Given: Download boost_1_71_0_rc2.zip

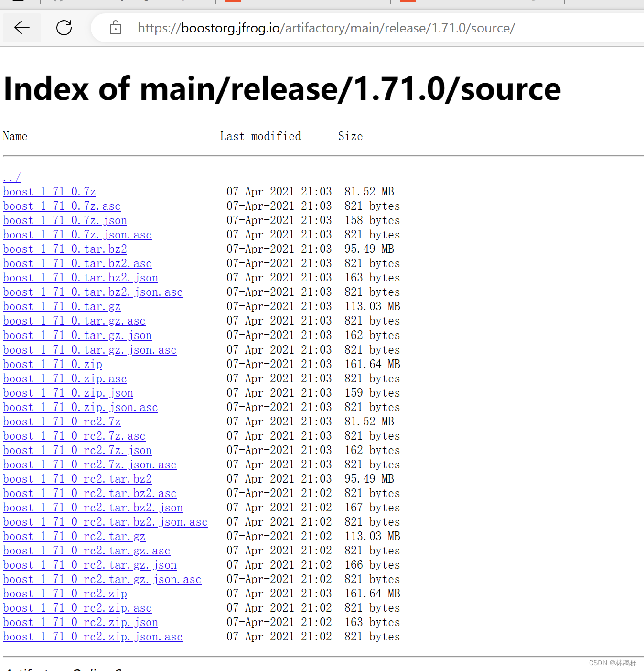Looking at the screenshot, I should pyautogui.click(x=65, y=594).
